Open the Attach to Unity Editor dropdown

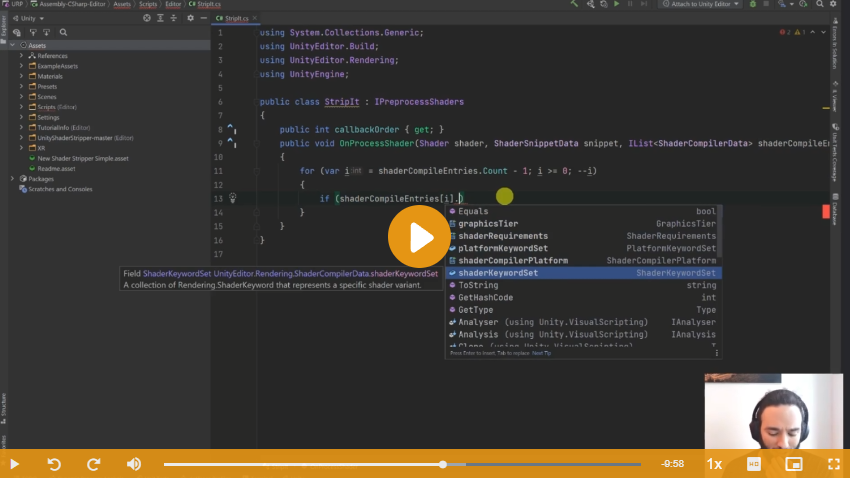tap(700, 5)
